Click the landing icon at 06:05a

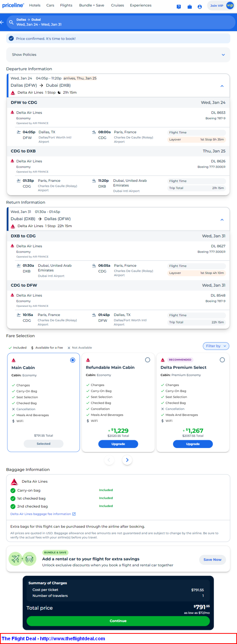tap(94, 265)
